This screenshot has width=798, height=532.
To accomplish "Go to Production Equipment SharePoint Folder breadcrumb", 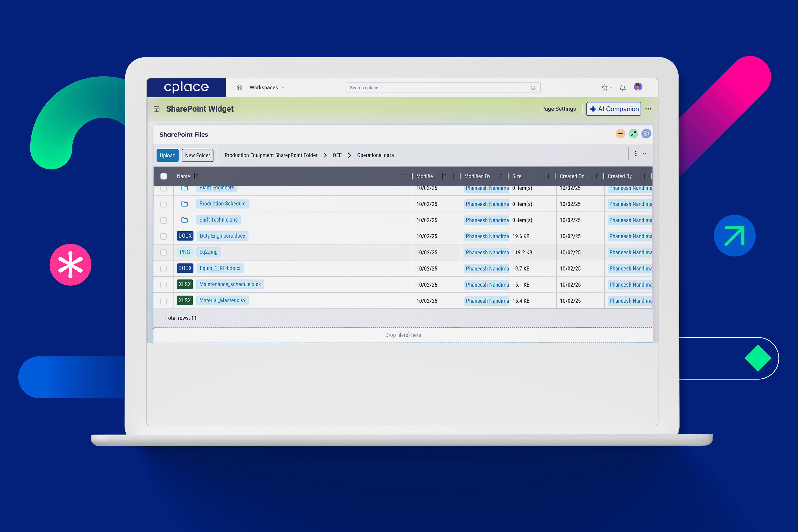I will pos(271,155).
